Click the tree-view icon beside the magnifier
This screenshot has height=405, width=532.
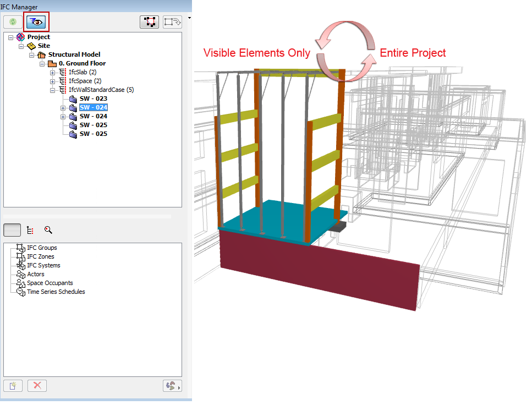point(30,230)
